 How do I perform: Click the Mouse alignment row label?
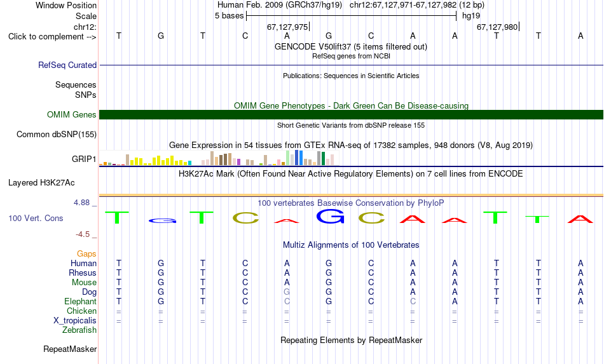(x=84, y=283)
